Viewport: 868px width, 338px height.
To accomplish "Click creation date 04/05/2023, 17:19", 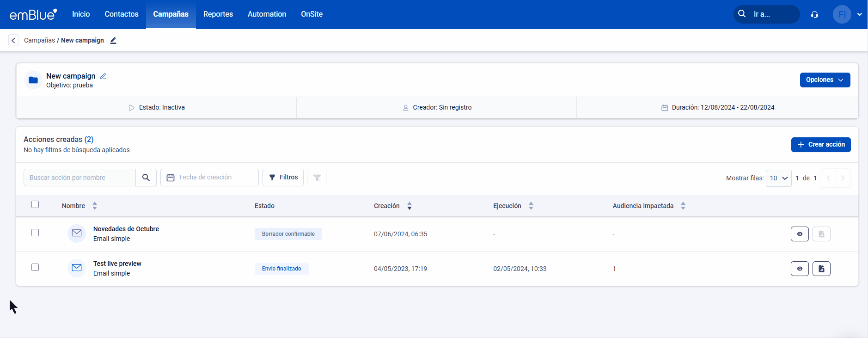I will coord(401,269).
